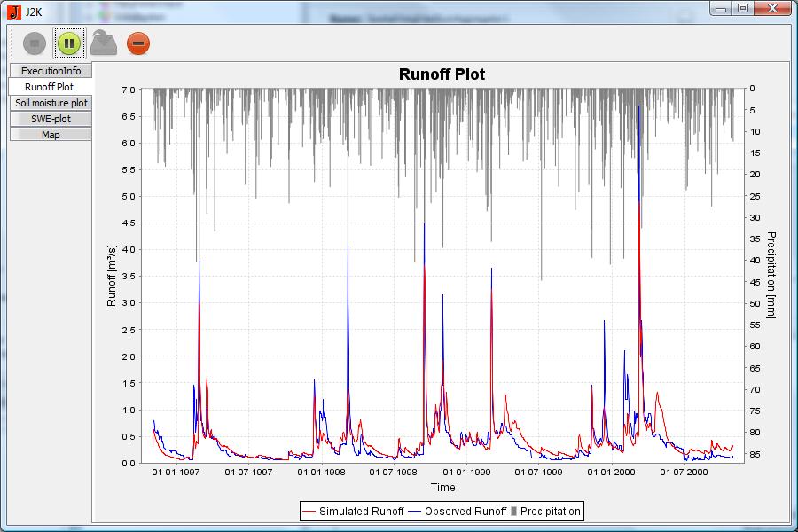Maximize the J2K window
The image size is (798, 532).
[743, 8]
